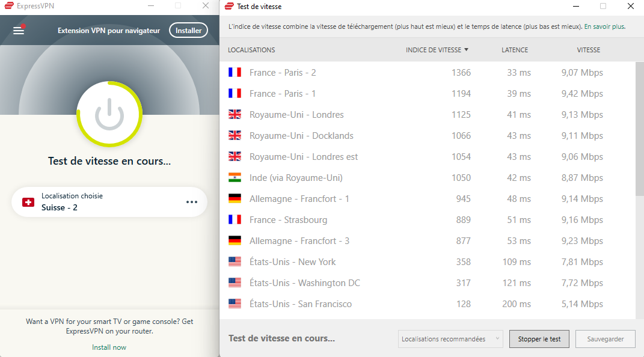Viewport: 644px width, 357px height.
Task: Click the latency value 109 ms
Action: coord(517,261)
